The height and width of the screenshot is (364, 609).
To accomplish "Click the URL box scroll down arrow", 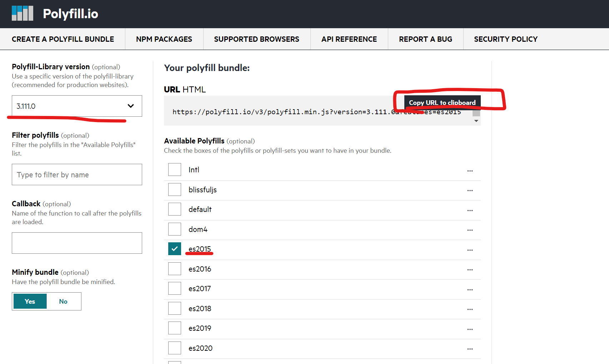I will pyautogui.click(x=476, y=121).
